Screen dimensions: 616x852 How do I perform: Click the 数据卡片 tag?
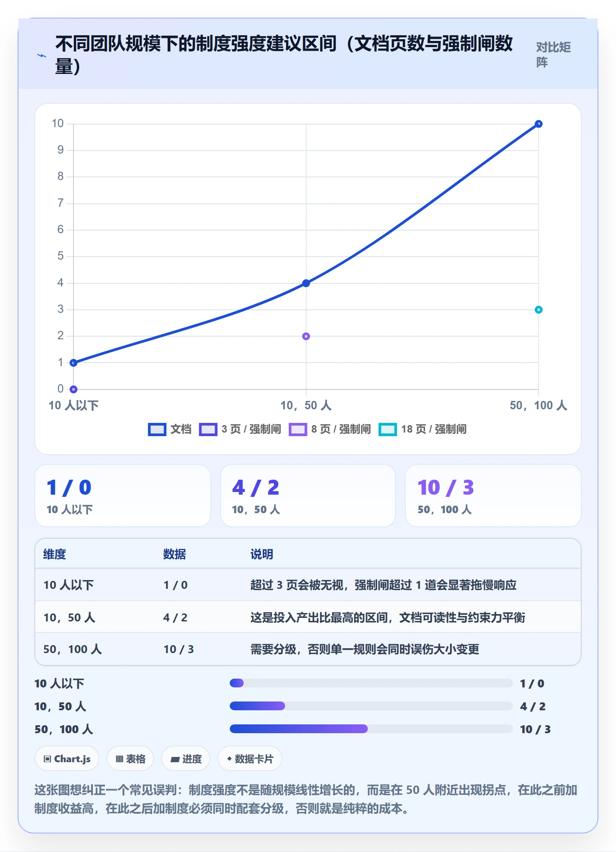250,759
